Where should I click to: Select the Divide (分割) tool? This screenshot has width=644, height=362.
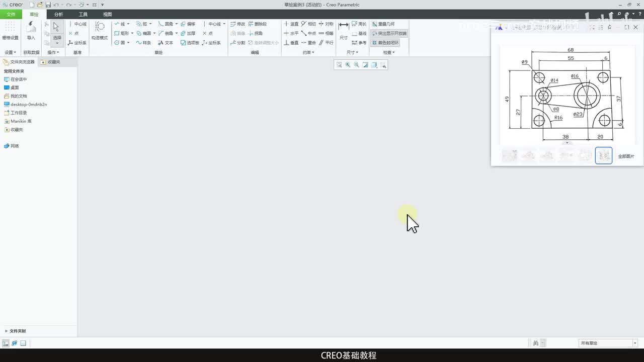coord(237,43)
